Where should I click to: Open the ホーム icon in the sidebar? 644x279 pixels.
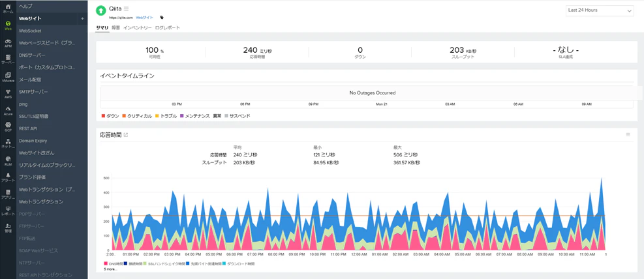pyautogui.click(x=8, y=7)
